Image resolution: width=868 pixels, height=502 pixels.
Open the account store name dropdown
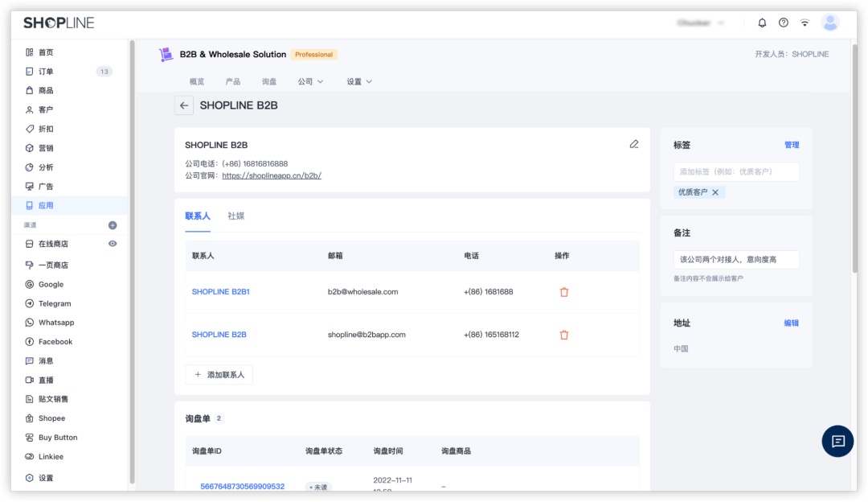700,23
